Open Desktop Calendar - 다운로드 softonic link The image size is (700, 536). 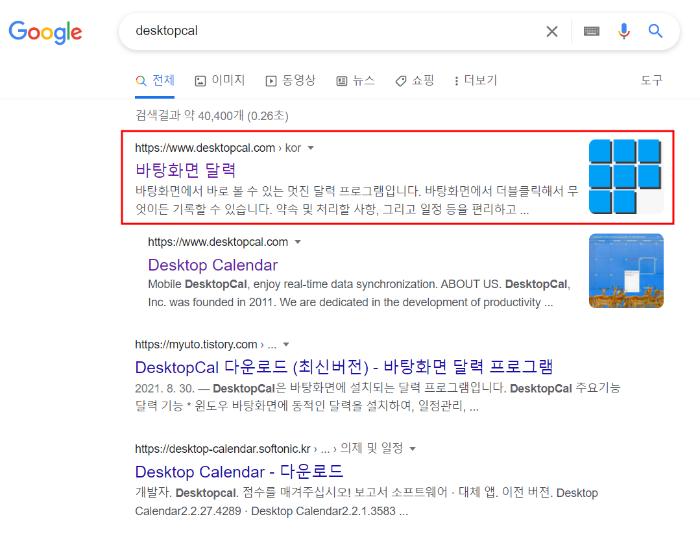coord(239,472)
